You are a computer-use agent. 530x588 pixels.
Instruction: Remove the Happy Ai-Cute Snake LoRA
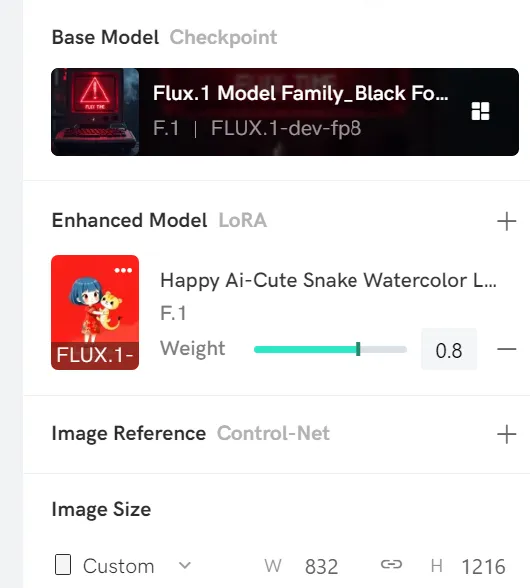coord(507,349)
